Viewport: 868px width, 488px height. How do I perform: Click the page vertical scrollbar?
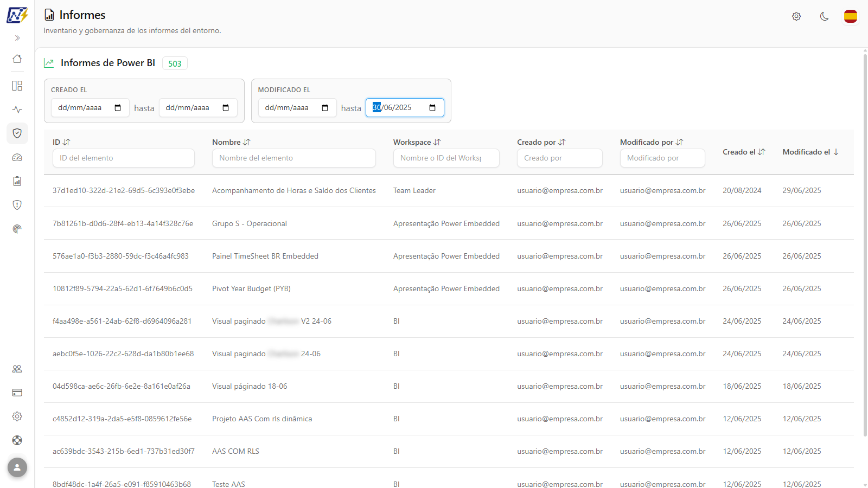pos(865,244)
